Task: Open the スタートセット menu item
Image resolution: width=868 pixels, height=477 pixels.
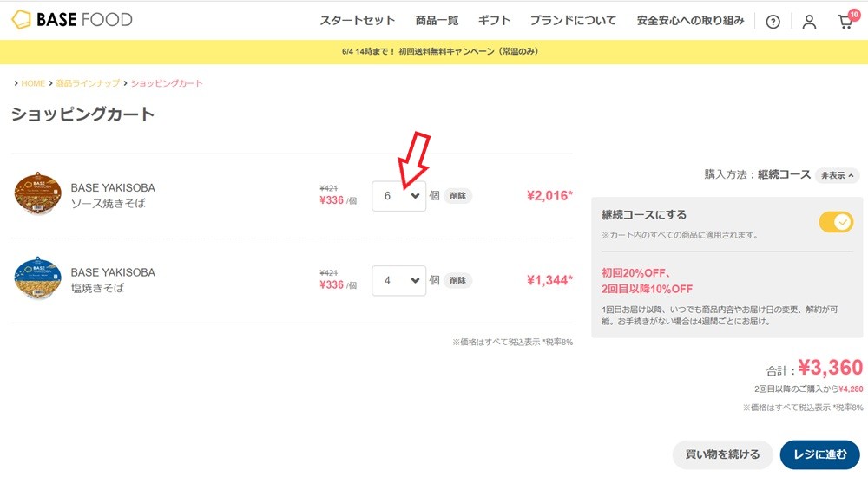Action: point(357,21)
